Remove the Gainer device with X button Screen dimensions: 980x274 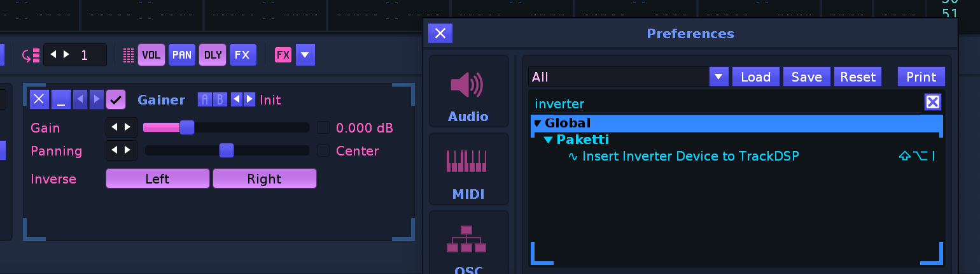39,99
